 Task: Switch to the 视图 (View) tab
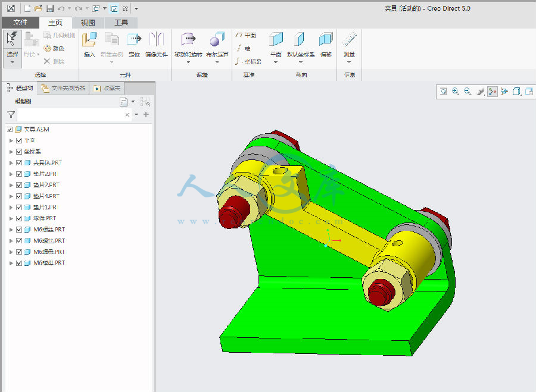[x=88, y=23]
